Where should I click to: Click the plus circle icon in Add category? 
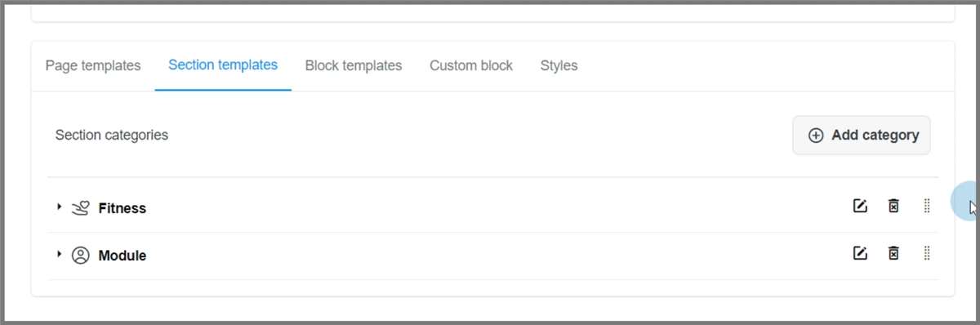816,136
